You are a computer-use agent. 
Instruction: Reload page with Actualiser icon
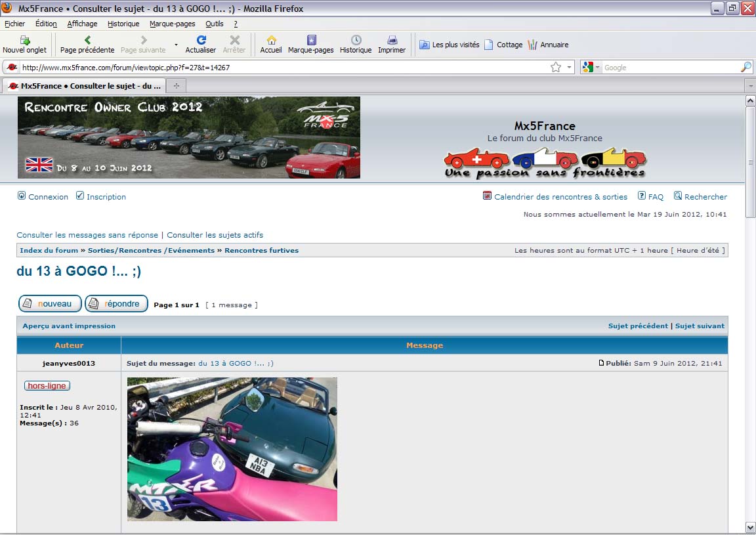click(x=201, y=40)
